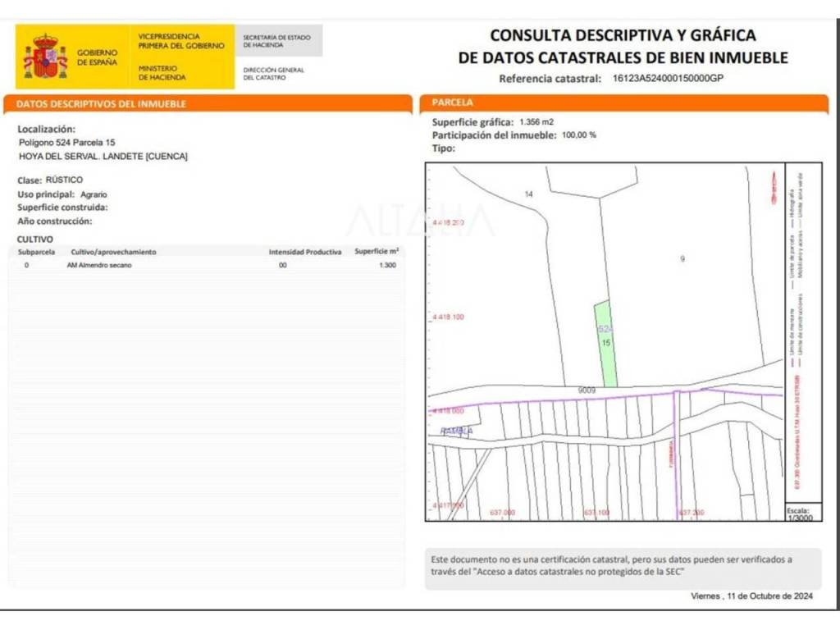The width and height of the screenshot is (840, 630).
Task: Select the green highlighted parcel 15 on the map
Action: (x=606, y=344)
